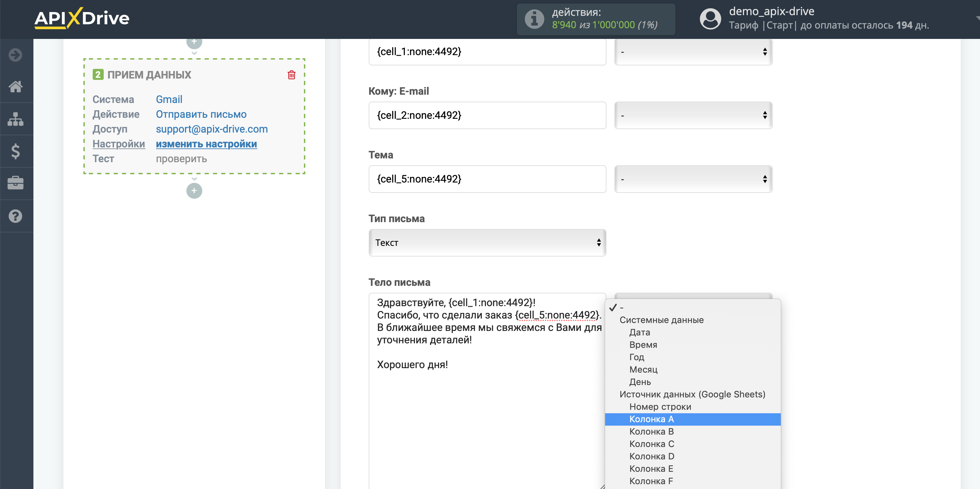The height and width of the screenshot is (489, 980).
Task: Select Колонка B option
Action: tap(692, 431)
